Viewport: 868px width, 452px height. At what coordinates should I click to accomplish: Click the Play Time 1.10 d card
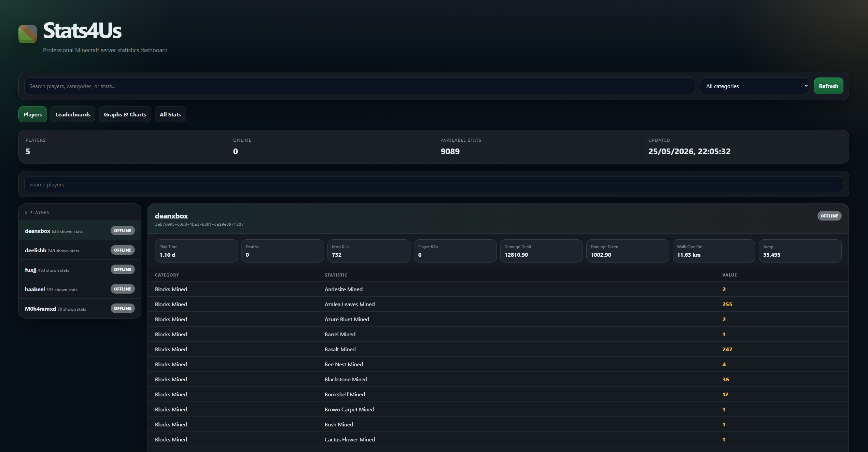pyautogui.click(x=196, y=251)
